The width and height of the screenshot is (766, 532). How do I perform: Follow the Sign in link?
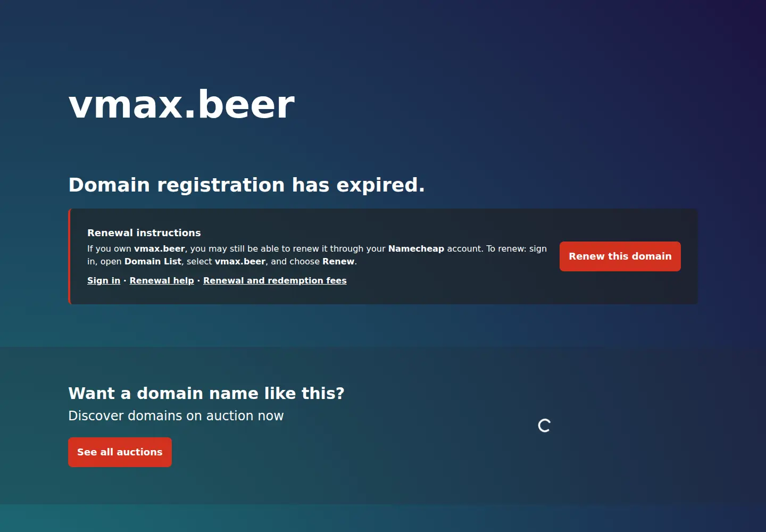click(x=104, y=280)
